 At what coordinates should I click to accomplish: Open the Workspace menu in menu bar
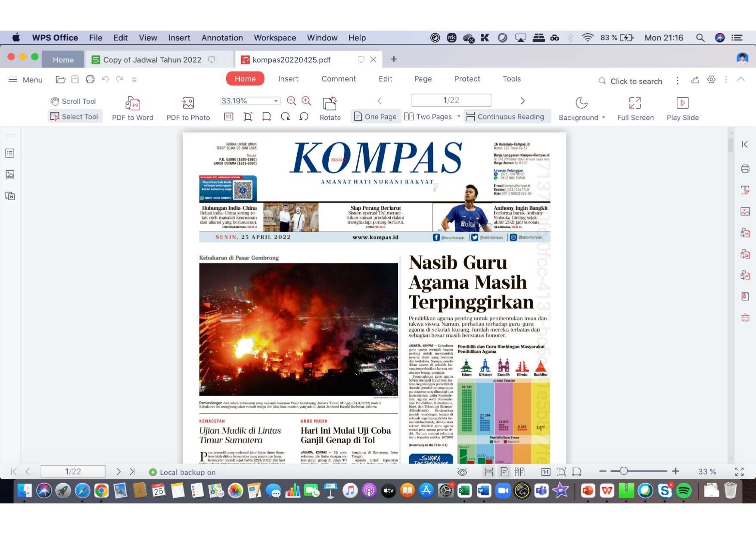[275, 38]
